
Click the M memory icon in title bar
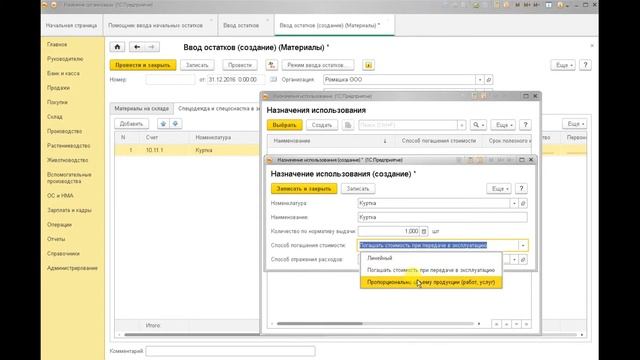518,5
